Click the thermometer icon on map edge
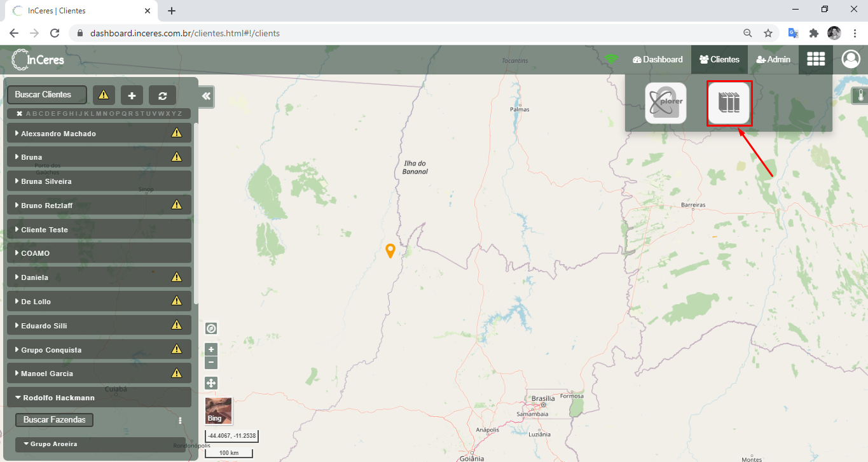 [860, 96]
